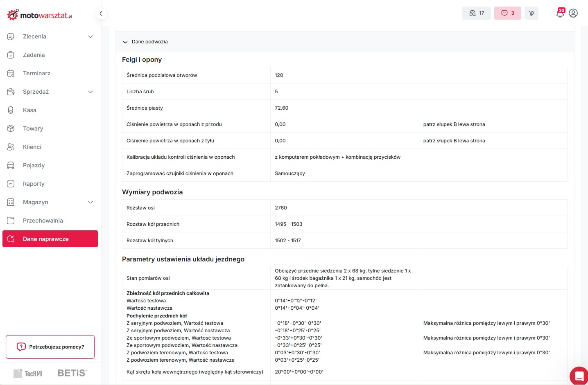Expand the Magazyn submenu chevron
Image resolution: width=588 pixels, height=385 pixels.
coord(90,202)
